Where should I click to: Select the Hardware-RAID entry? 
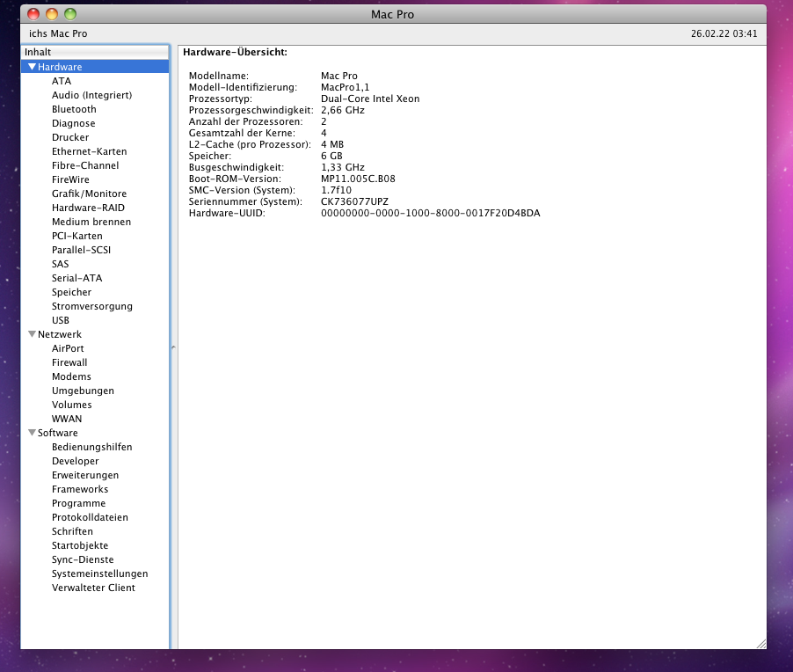point(88,208)
